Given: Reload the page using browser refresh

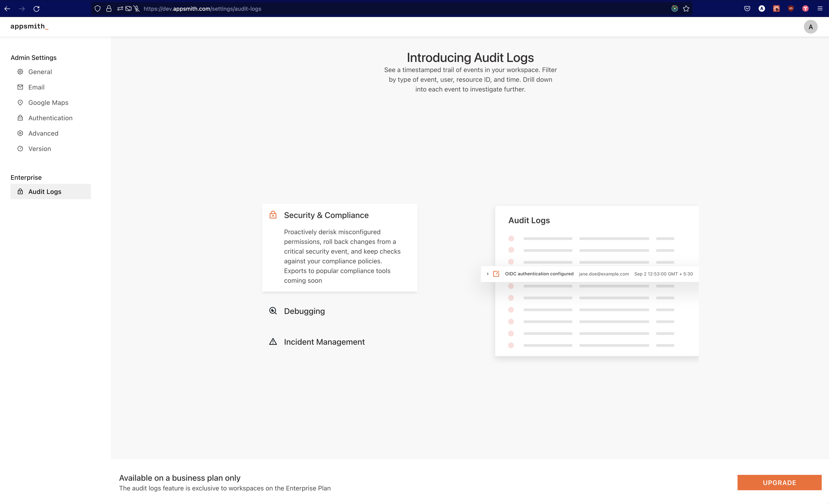Looking at the screenshot, I should [37, 9].
